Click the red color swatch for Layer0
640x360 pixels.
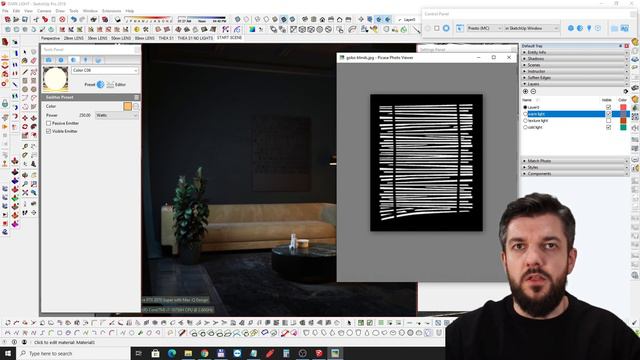pos(623,107)
